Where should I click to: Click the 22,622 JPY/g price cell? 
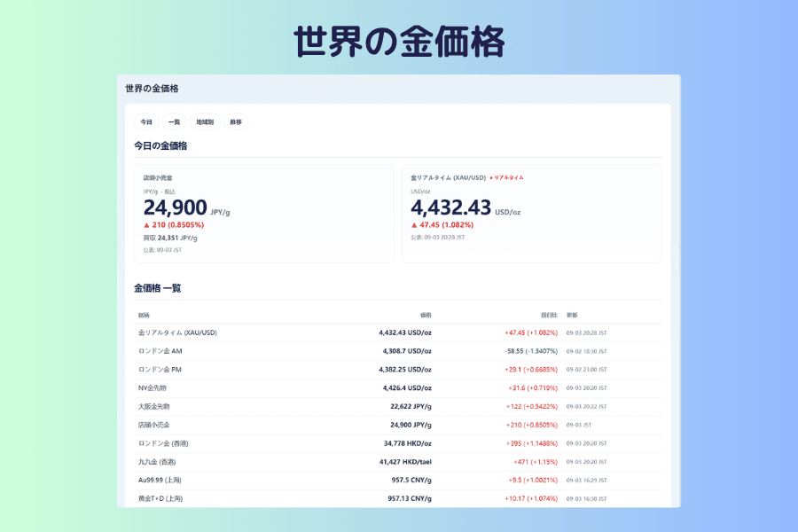point(411,406)
